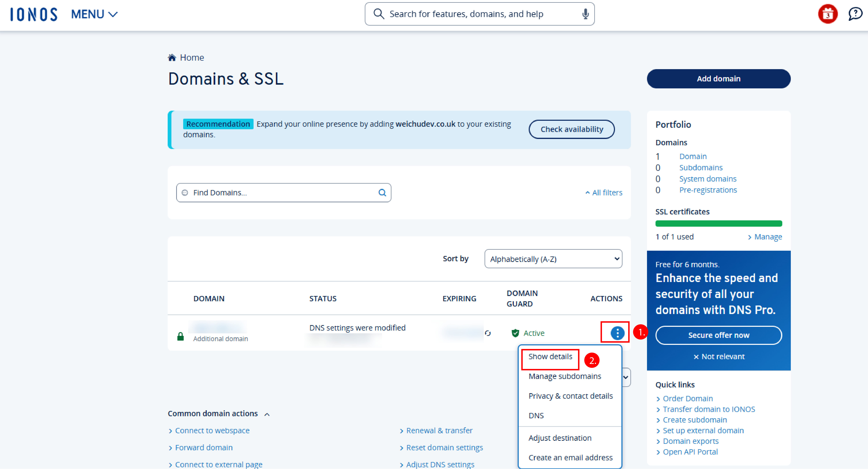
Task: Open Forward domain link
Action: click(x=203, y=447)
